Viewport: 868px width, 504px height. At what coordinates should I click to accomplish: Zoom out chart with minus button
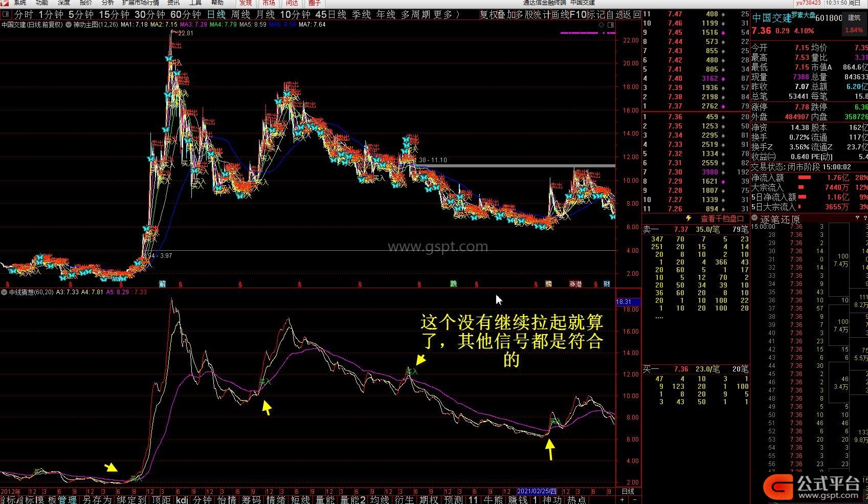coord(635,500)
